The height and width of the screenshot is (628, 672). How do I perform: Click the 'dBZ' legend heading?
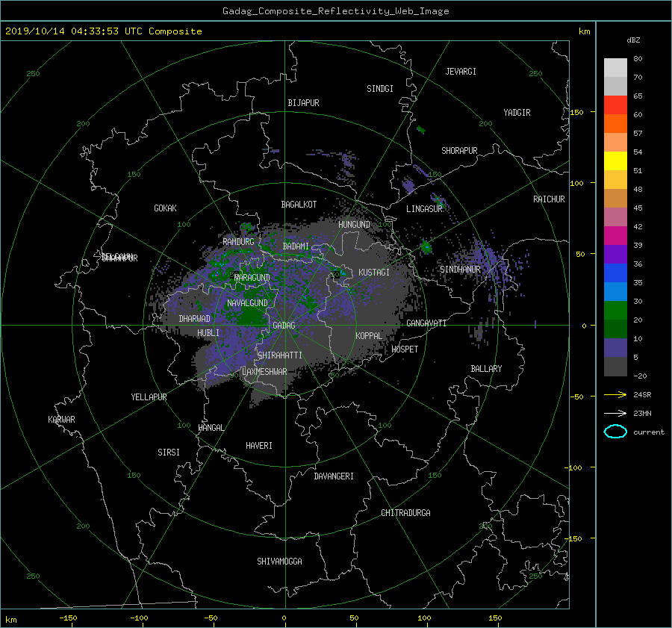(633, 40)
